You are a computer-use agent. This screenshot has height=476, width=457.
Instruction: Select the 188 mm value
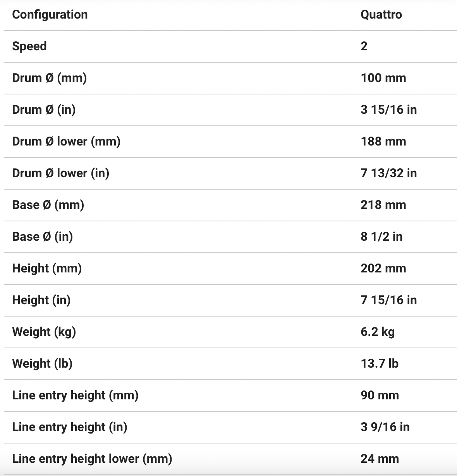[383, 142]
